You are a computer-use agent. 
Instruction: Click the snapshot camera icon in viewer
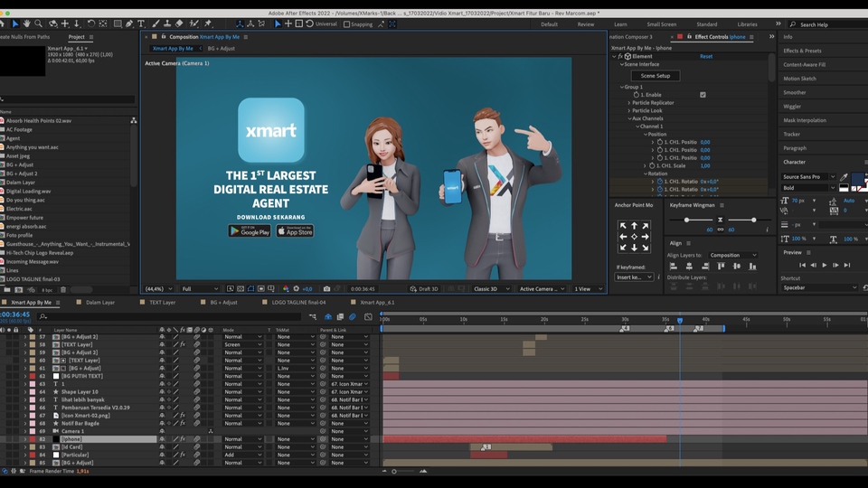(326, 289)
